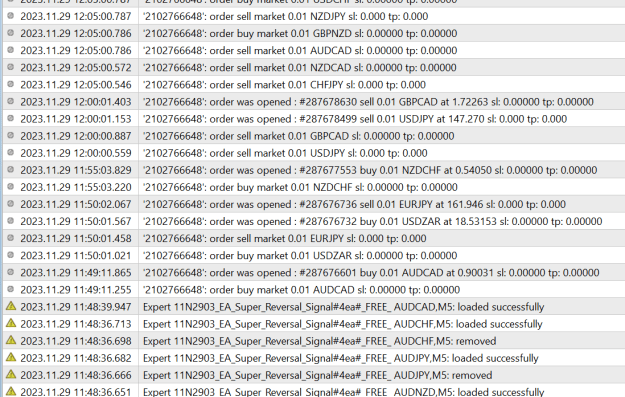625x397 pixels.
Task: Click timestamp 2023.11.29 12:00:01.403
Action: click(x=76, y=102)
